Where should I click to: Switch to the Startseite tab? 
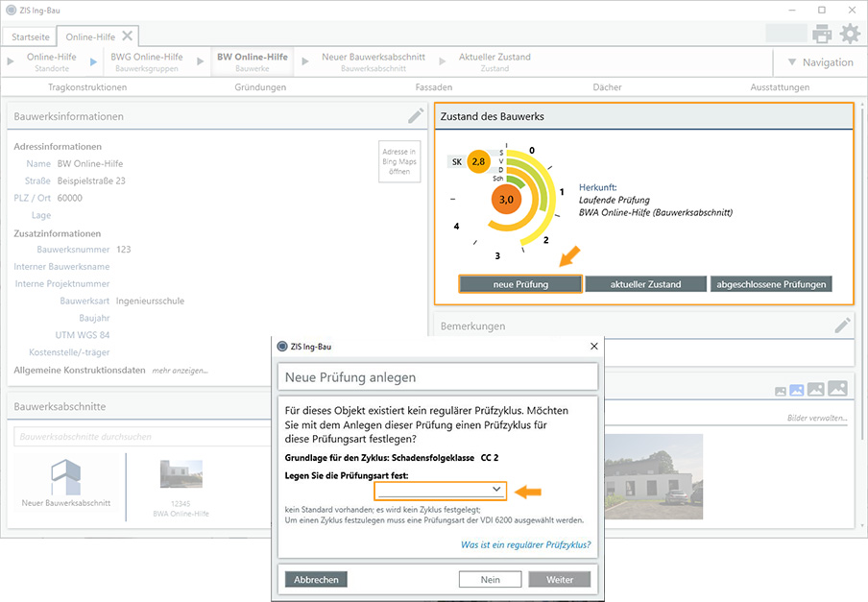(33, 36)
